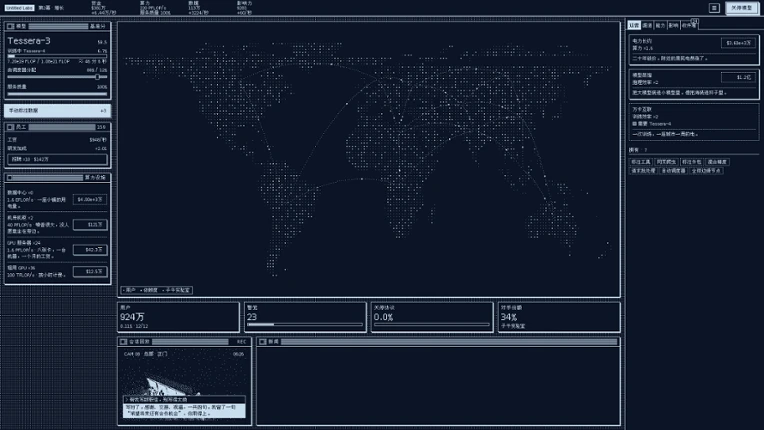Image resolution: width=764 pixels, height=430 pixels.
Task: Click the 网页爬虫 owned upgrade chip
Action: click(666, 162)
